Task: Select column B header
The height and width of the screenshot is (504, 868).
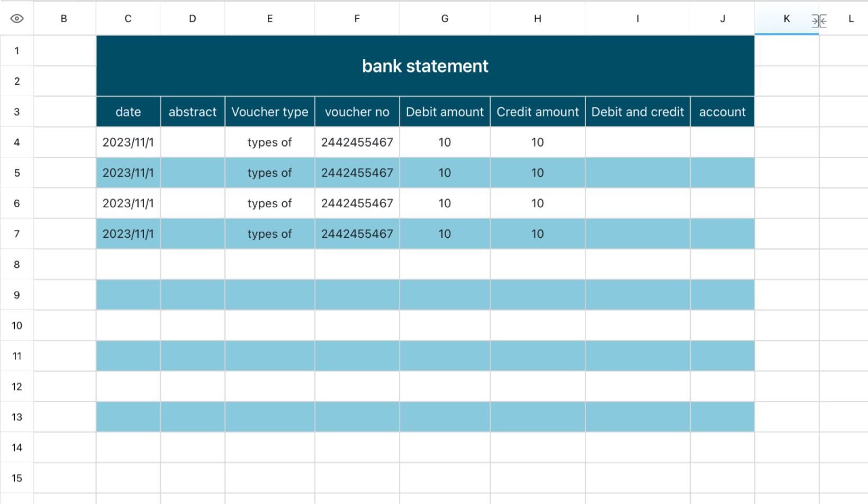Action: pyautogui.click(x=64, y=19)
